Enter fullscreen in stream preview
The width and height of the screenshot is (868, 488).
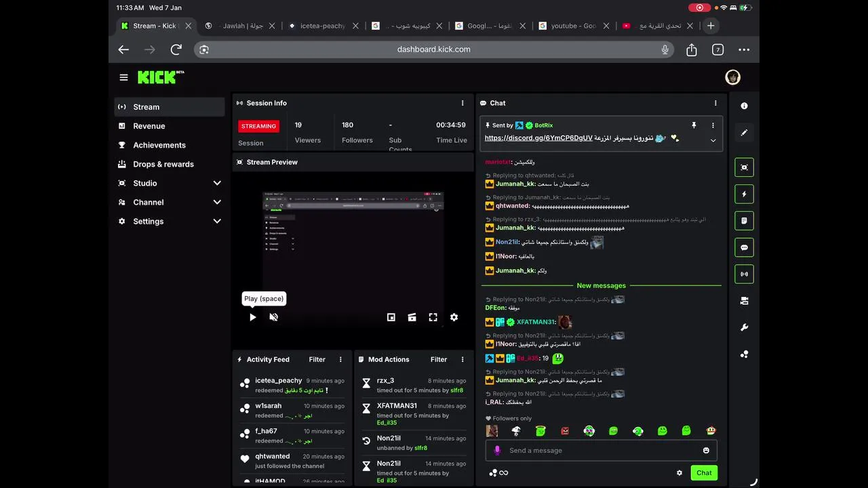click(x=433, y=317)
